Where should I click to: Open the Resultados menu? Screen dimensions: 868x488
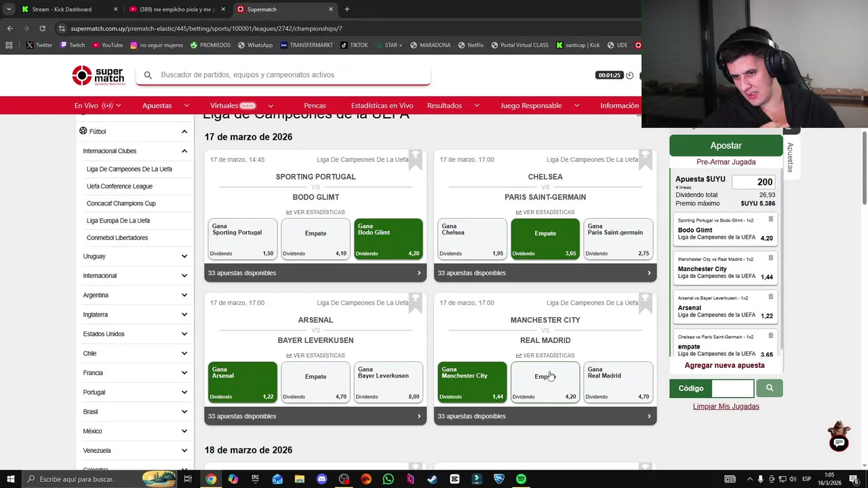tap(453, 106)
